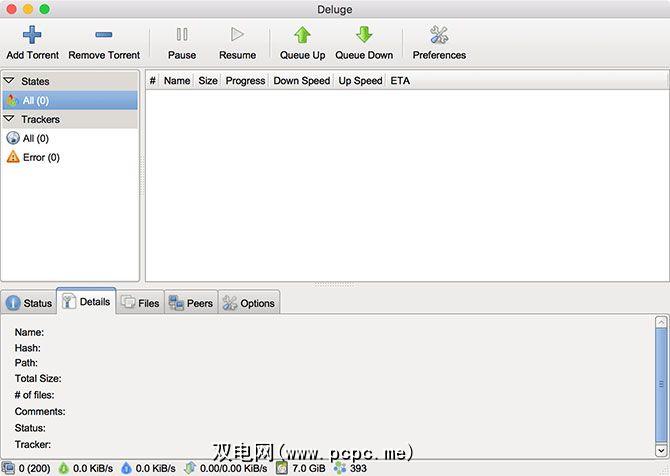Open the Options tab
The image size is (670, 476).
tap(249, 303)
